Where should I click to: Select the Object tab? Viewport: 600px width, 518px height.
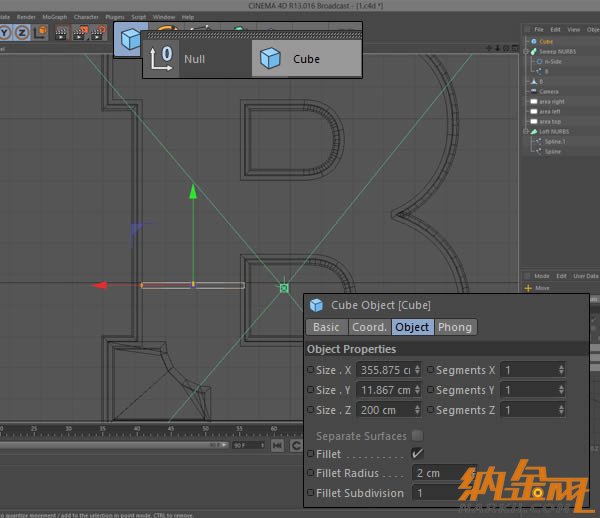coord(412,327)
